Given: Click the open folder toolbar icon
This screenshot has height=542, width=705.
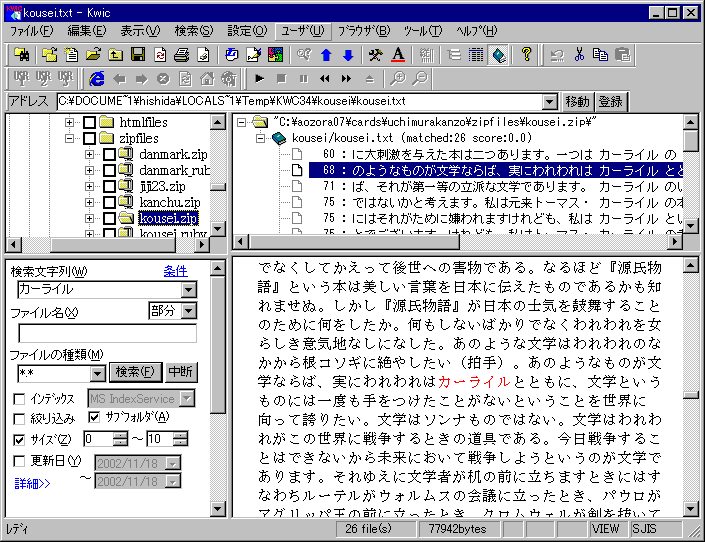Looking at the screenshot, I should (93, 55).
